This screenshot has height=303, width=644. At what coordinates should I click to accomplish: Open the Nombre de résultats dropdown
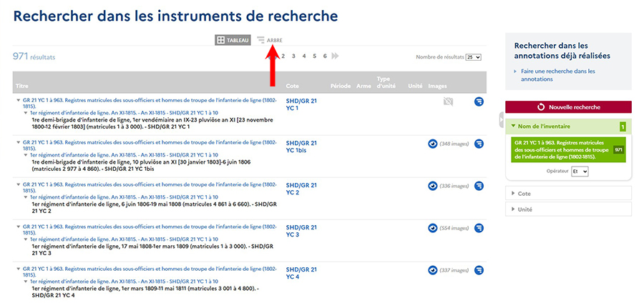coord(473,57)
